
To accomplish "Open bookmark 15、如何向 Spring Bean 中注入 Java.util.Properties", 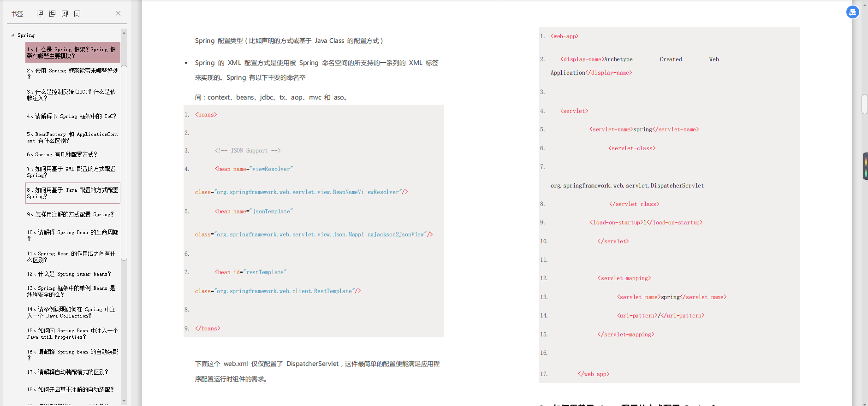I will click(x=73, y=334).
